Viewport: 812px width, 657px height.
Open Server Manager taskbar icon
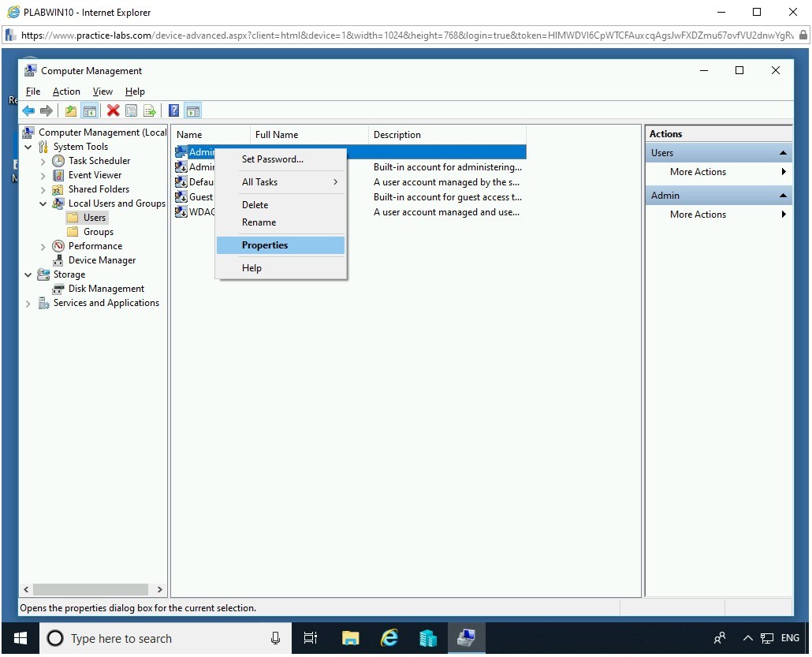tap(428, 638)
